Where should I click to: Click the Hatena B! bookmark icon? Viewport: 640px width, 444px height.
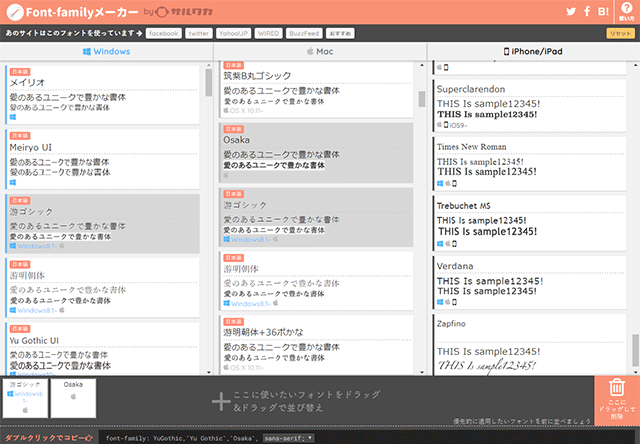pyautogui.click(x=603, y=11)
